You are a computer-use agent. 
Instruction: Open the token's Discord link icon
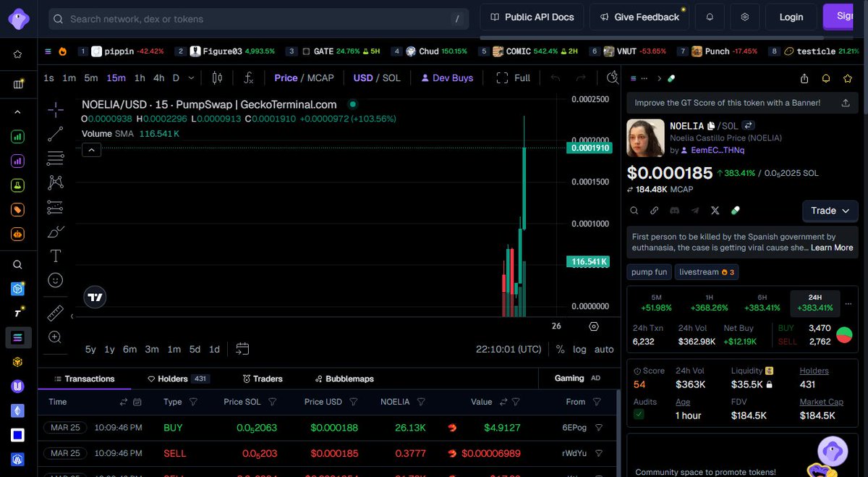(675, 211)
